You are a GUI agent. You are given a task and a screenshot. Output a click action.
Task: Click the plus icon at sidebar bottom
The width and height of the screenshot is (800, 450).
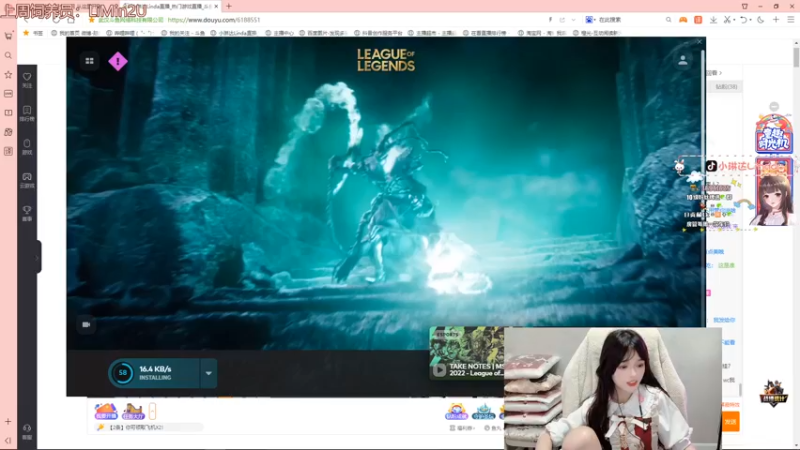pos(8,421)
